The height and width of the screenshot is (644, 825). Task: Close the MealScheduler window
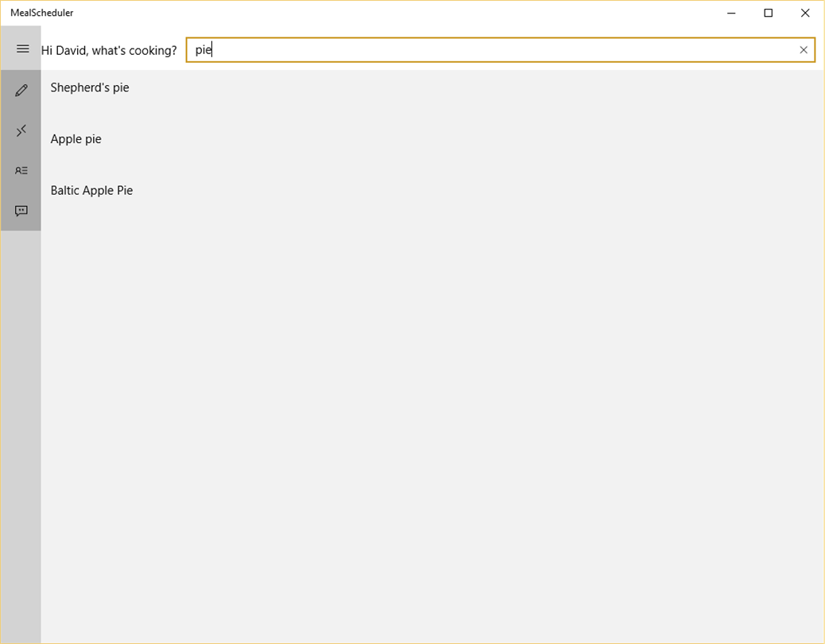tap(805, 13)
